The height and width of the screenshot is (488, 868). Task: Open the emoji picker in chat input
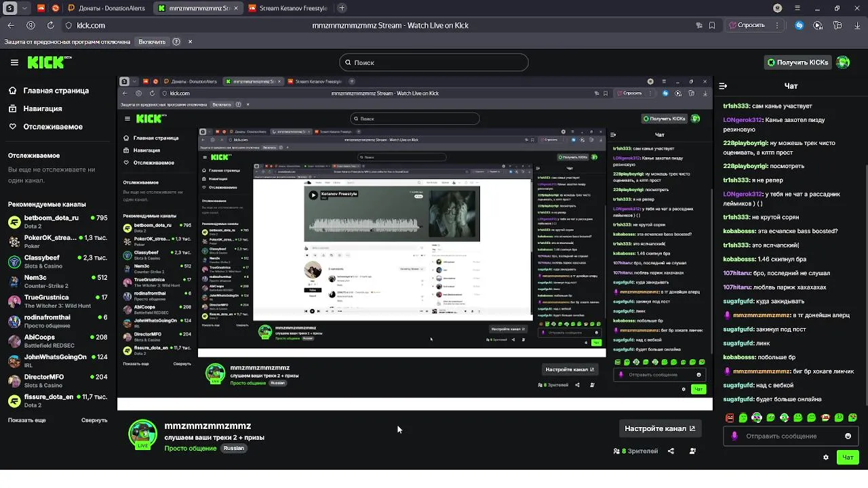(848, 436)
